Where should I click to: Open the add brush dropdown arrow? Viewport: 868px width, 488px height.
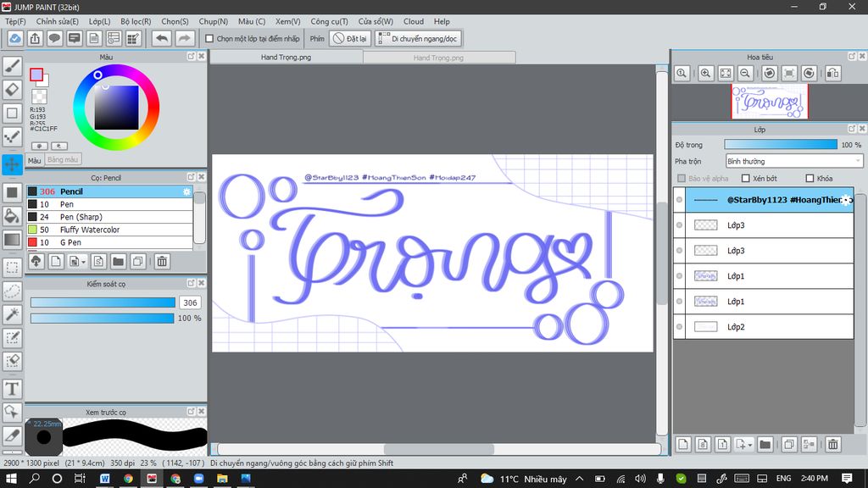click(x=83, y=262)
